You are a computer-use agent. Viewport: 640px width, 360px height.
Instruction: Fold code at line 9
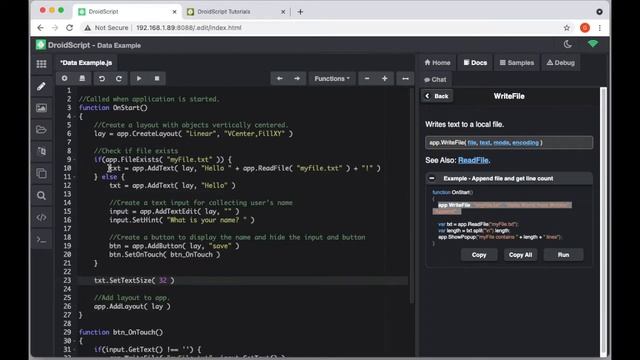75,160
